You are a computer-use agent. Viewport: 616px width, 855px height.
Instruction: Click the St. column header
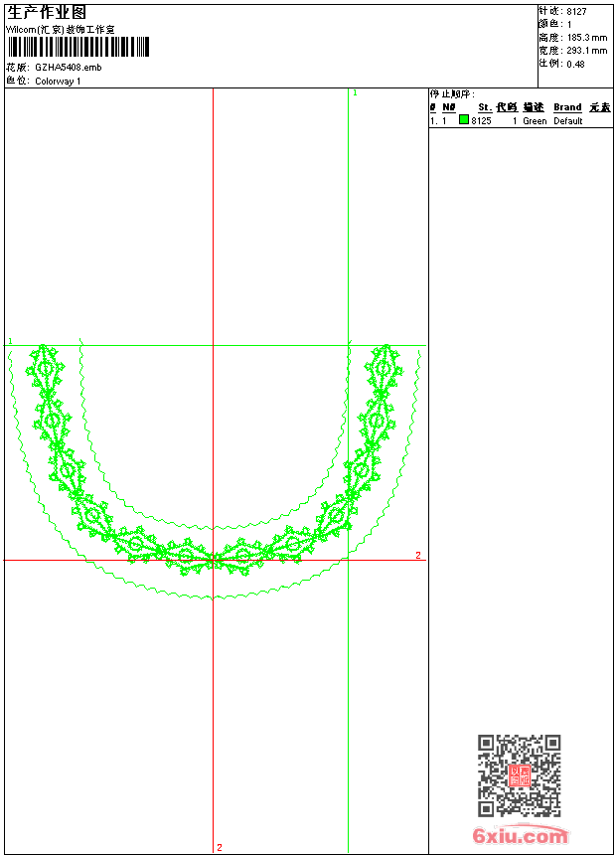(484, 107)
